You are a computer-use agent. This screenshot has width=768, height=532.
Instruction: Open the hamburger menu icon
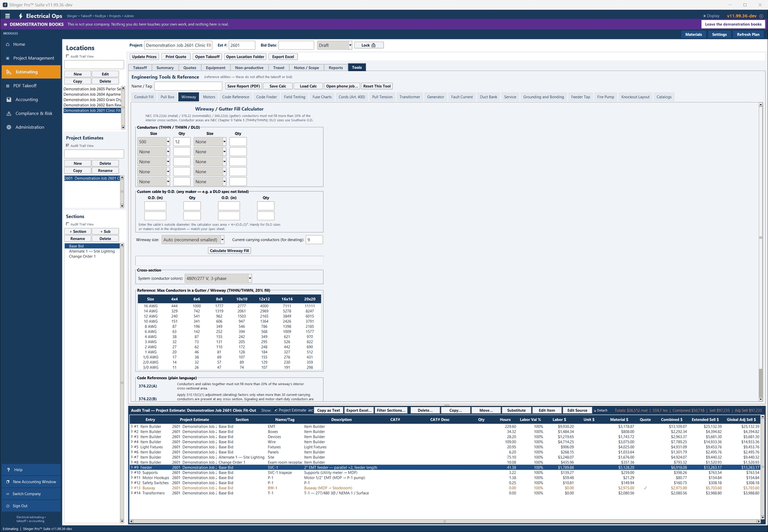pos(7,16)
